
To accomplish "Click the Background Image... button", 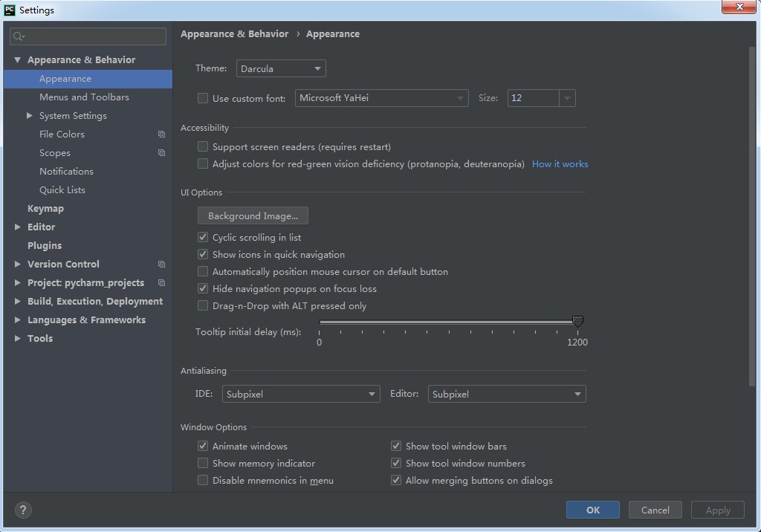I will (253, 215).
